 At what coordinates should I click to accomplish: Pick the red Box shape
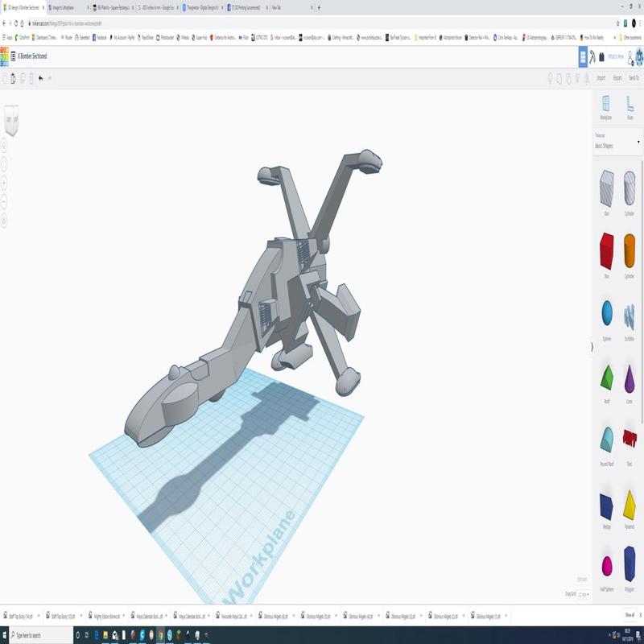point(606,251)
